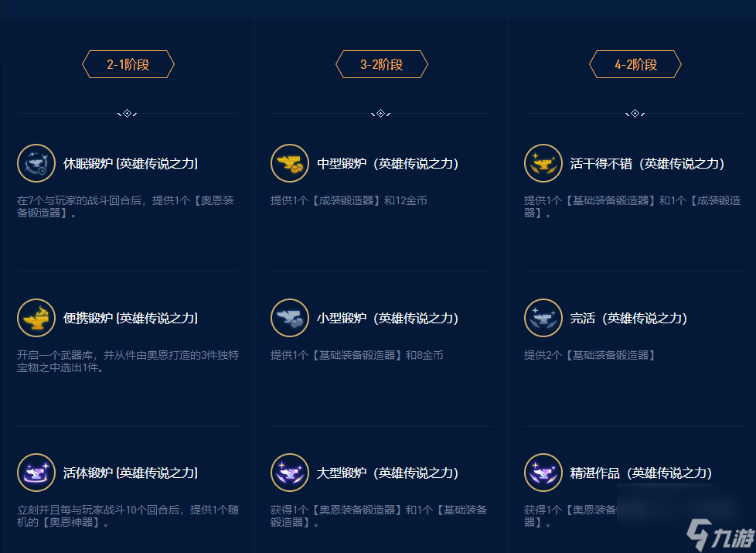Select the 活体锻炉 purple anvil icon
This screenshot has height=553, width=756.
pos(36,473)
